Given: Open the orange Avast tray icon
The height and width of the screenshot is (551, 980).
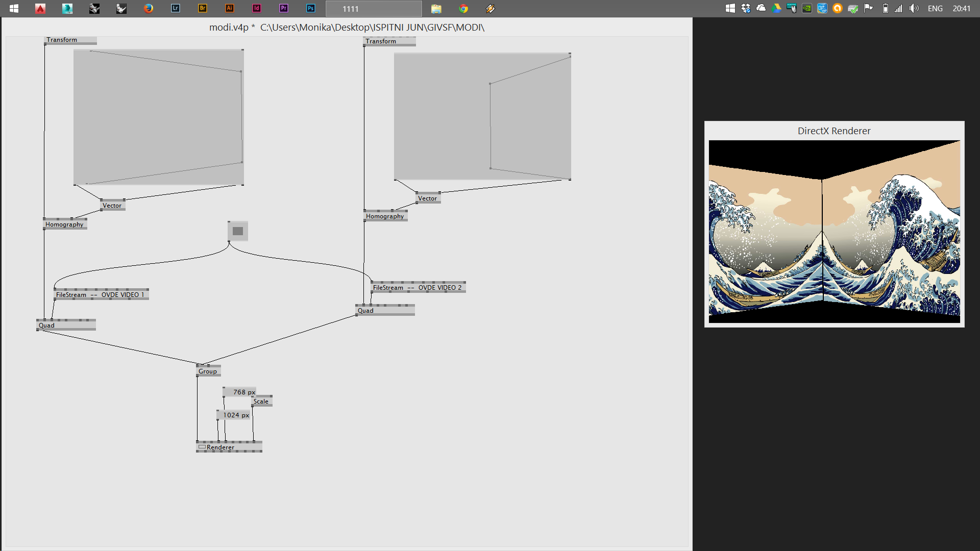Looking at the screenshot, I should coord(838,8).
